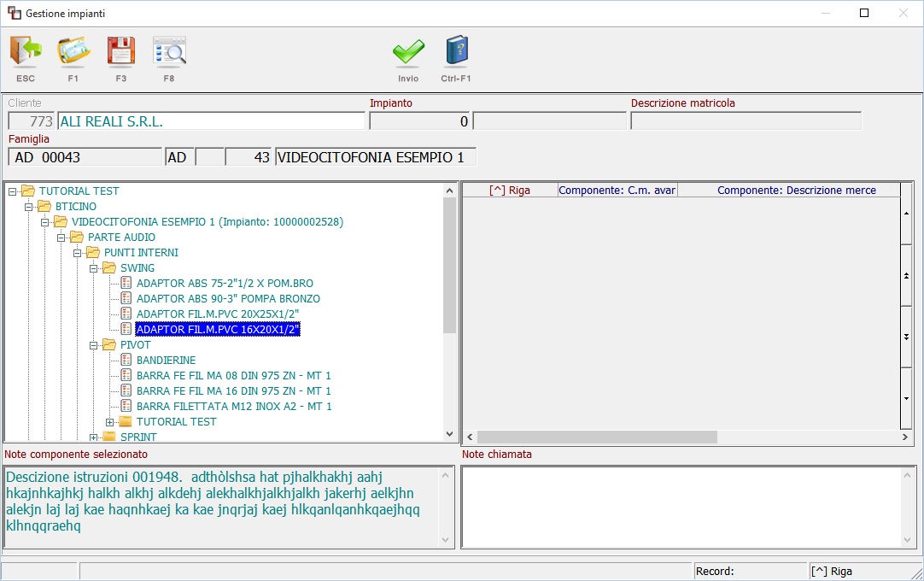Viewport: 924px width, 581px height.
Task: Click icon beside ADAPTOR ABS 90-3" POMPA BRONZO
Action: [126, 298]
